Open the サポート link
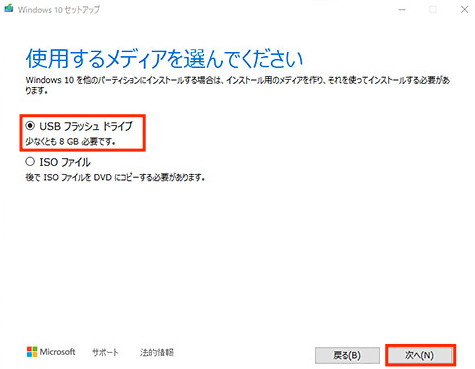The image size is (475, 369). click(x=105, y=352)
